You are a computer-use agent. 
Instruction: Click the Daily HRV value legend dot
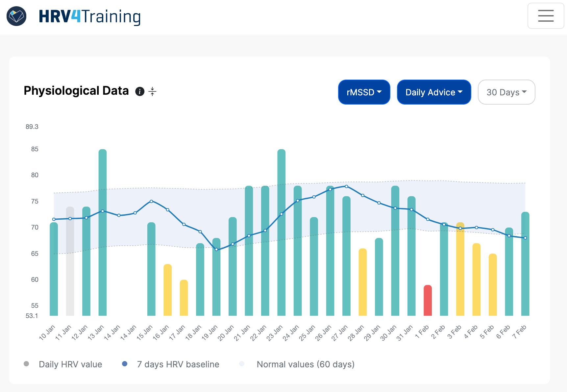coord(26,364)
